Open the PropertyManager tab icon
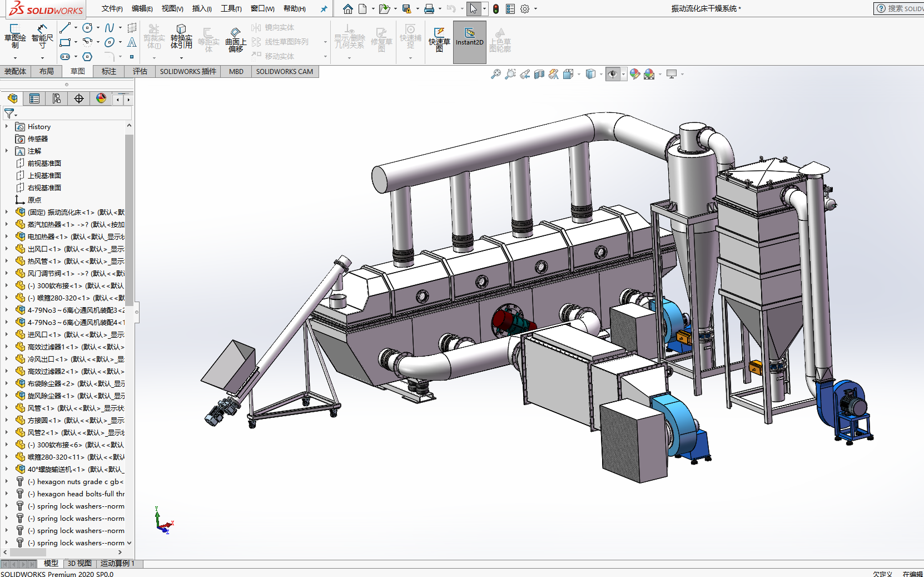Screen dimensions: 924x577 (x=34, y=98)
